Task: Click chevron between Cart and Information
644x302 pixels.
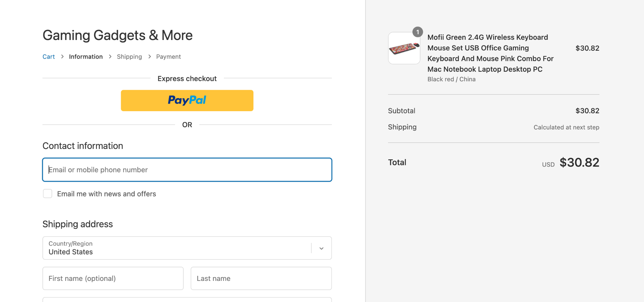Action: click(62, 57)
